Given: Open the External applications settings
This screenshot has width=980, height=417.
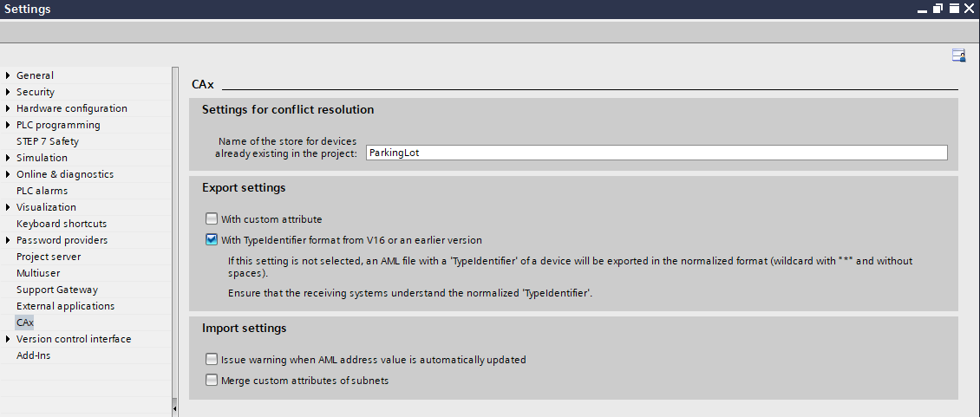Looking at the screenshot, I should pos(65,306).
